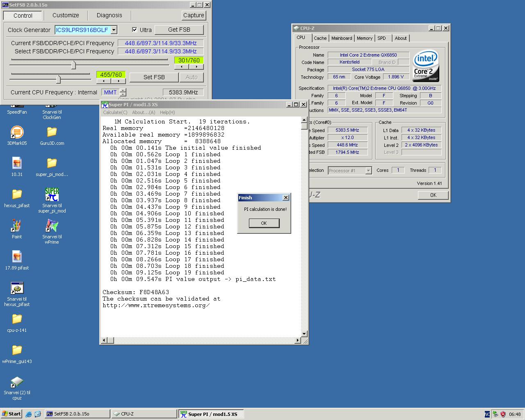Click the Internet Explorer quick launch icon
Viewport: 525px width, 420px height.
pyautogui.click(x=28, y=414)
